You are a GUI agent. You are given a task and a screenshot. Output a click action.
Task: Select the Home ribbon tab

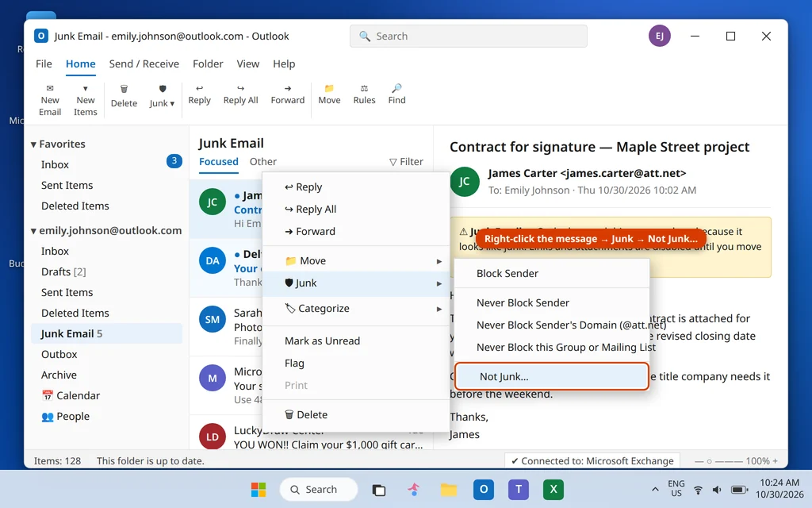point(80,63)
